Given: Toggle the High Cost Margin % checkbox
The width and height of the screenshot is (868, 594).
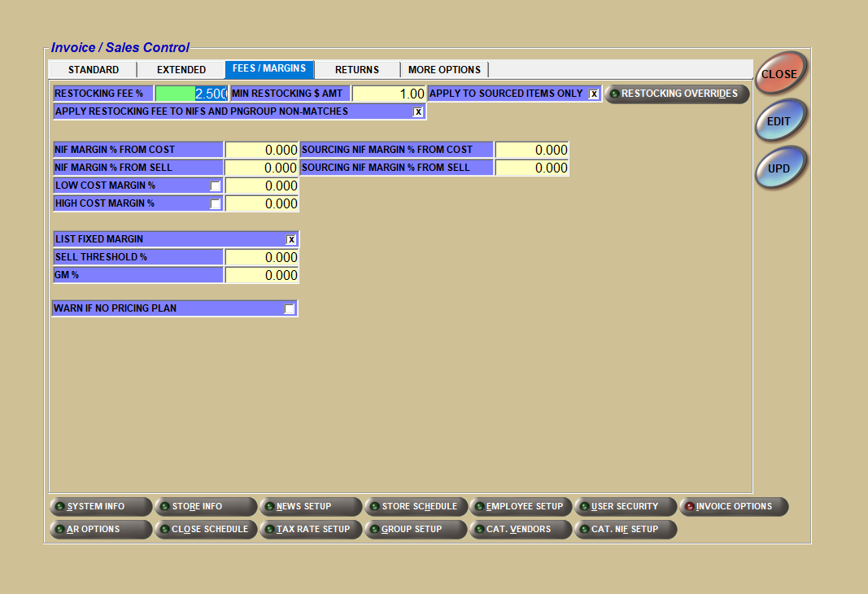Looking at the screenshot, I should [x=216, y=204].
